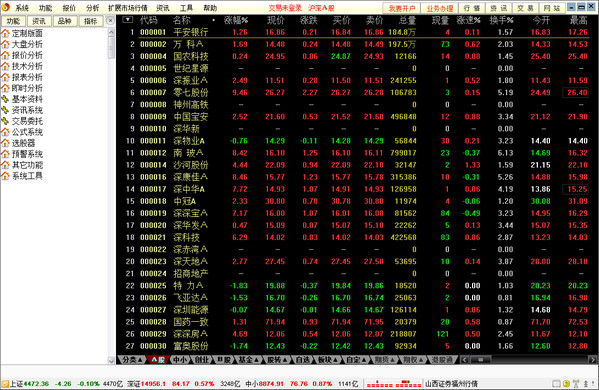The width and height of the screenshot is (599, 390).
Task: Click the 资讯 button at top right
Action: coord(499,8)
